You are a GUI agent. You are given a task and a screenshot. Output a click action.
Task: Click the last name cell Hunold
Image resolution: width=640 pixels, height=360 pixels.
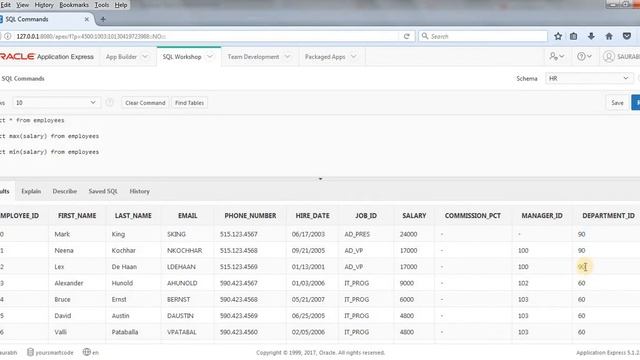122,283
